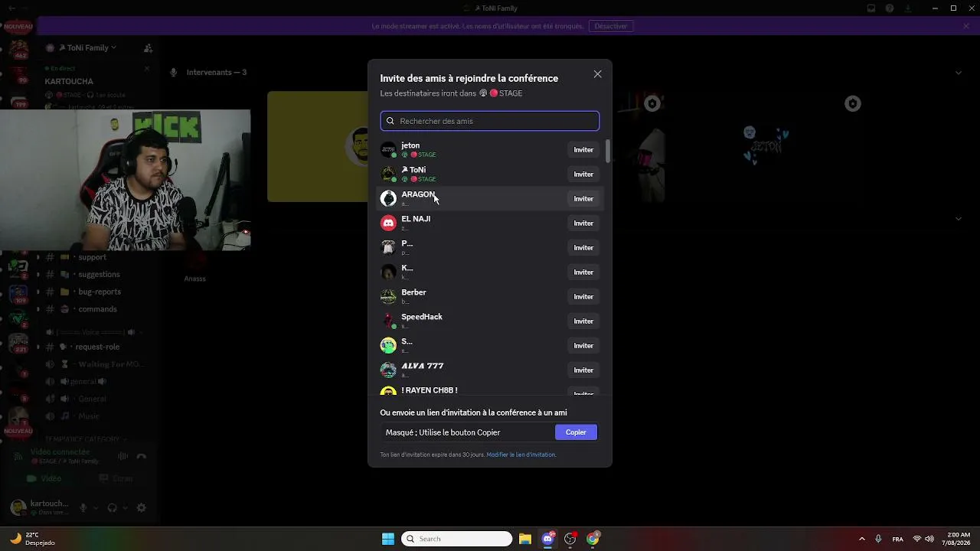980x551 pixels.
Task: Open audio output options arrow
Action: (124, 507)
